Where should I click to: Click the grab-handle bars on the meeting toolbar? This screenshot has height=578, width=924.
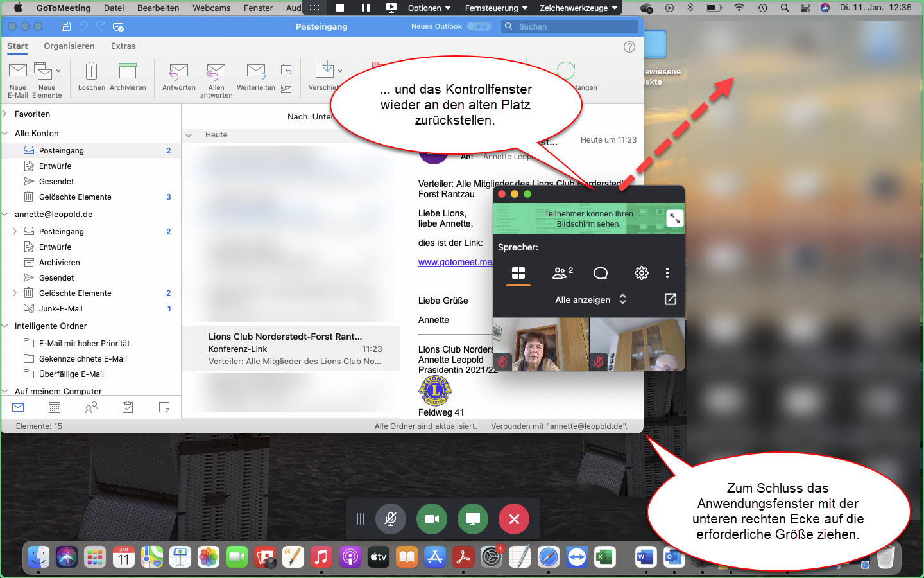[x=361, y=519]
